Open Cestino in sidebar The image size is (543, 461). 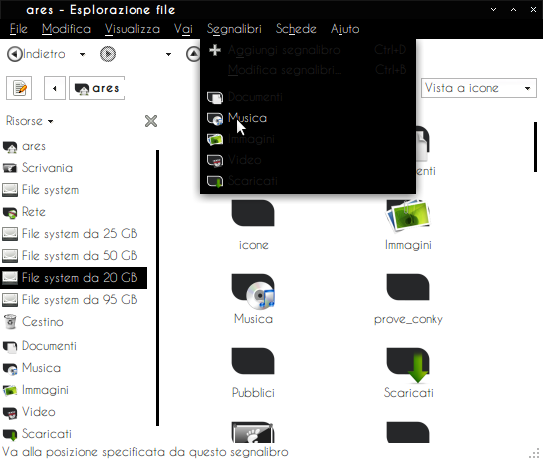73,322
